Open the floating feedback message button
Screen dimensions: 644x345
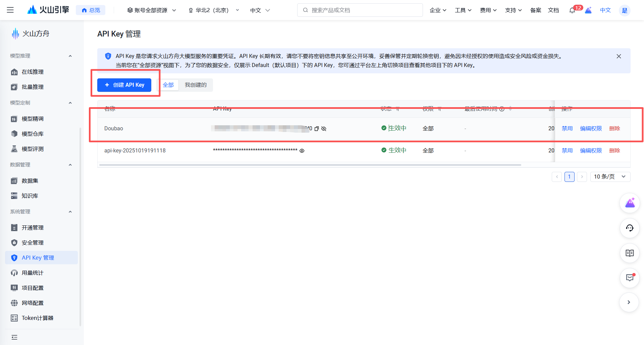(630, 278)
